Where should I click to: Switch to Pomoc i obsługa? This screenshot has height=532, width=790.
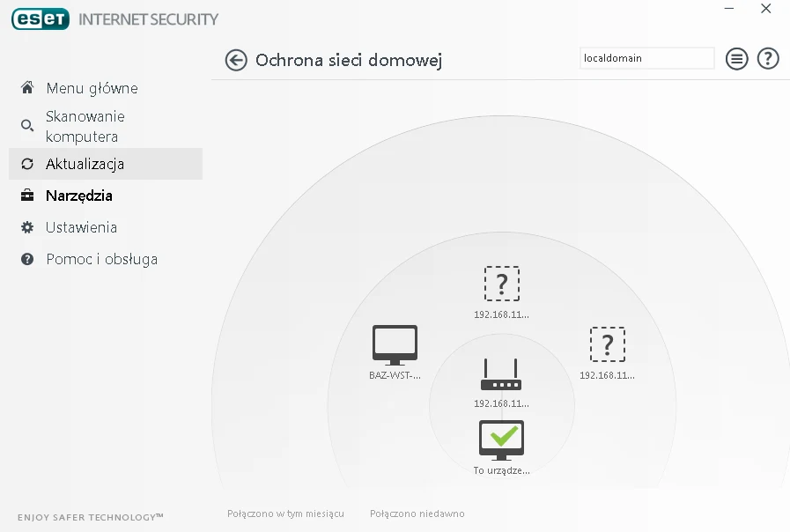point(101,259)
